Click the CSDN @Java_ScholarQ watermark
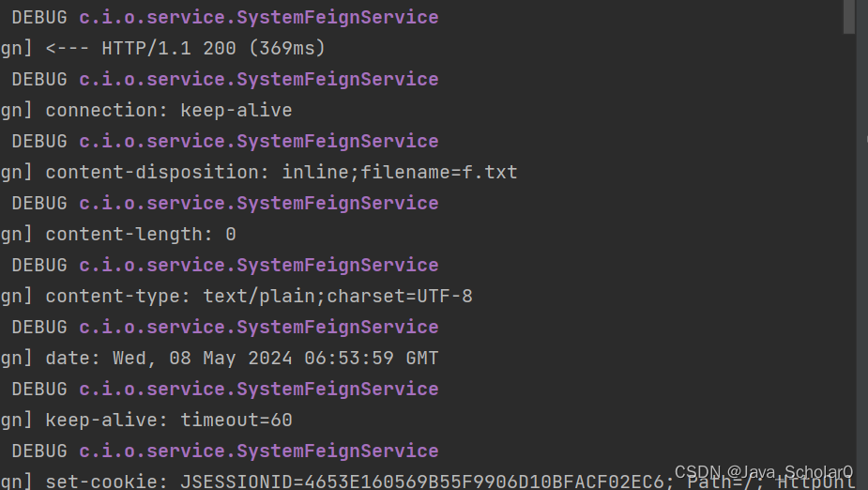 click(x=764, y=472)
